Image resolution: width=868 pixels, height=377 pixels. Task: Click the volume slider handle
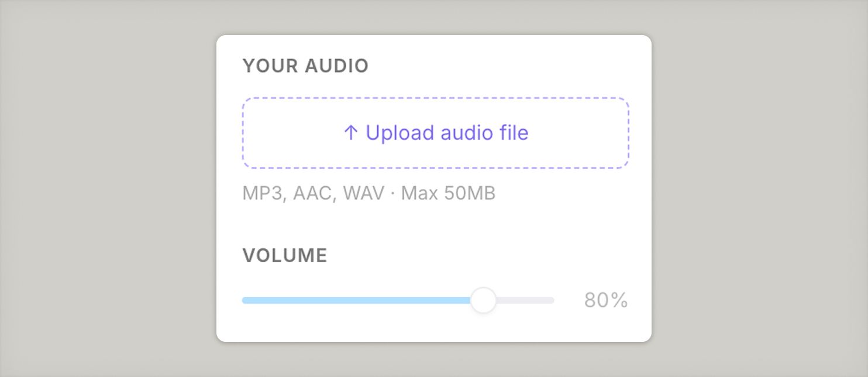coord(483,300)
